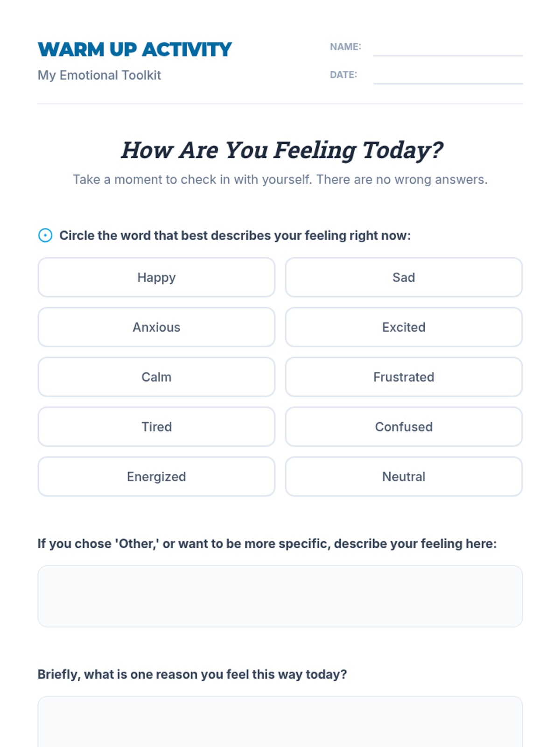This screenshot has height=747, width=560.
Task: Select the Sad feeling option
Action: point(404,277)
